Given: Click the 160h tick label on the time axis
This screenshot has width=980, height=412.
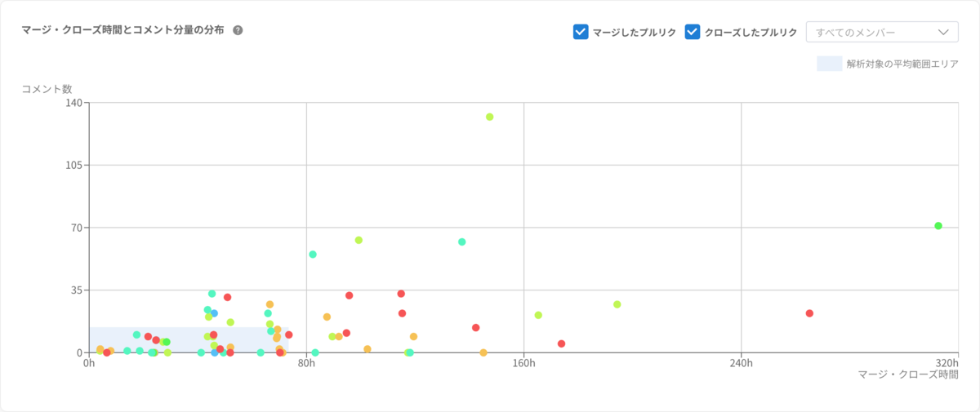Looking at the screenshot, I should pos(523,363).
